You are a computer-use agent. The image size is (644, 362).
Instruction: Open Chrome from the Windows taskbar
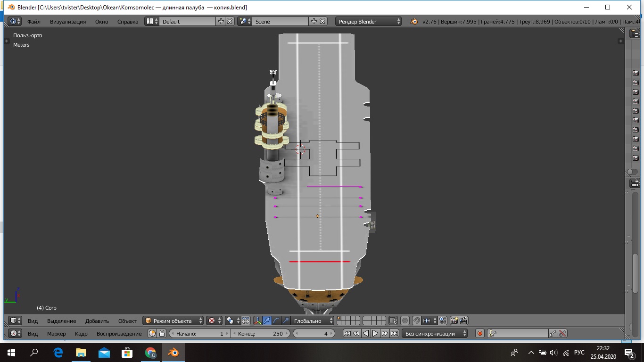tap(150, 352)
